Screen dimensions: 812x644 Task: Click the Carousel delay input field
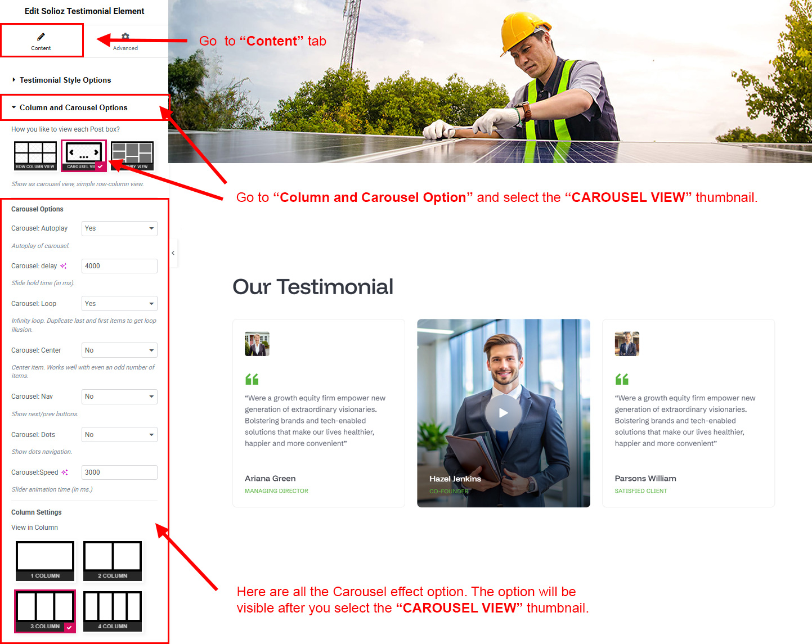(119, 266)
